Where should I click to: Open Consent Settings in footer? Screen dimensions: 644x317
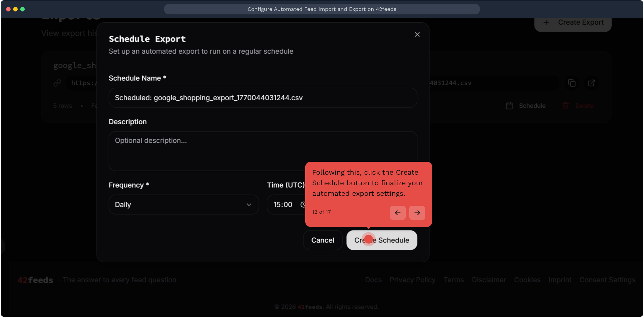607,280
